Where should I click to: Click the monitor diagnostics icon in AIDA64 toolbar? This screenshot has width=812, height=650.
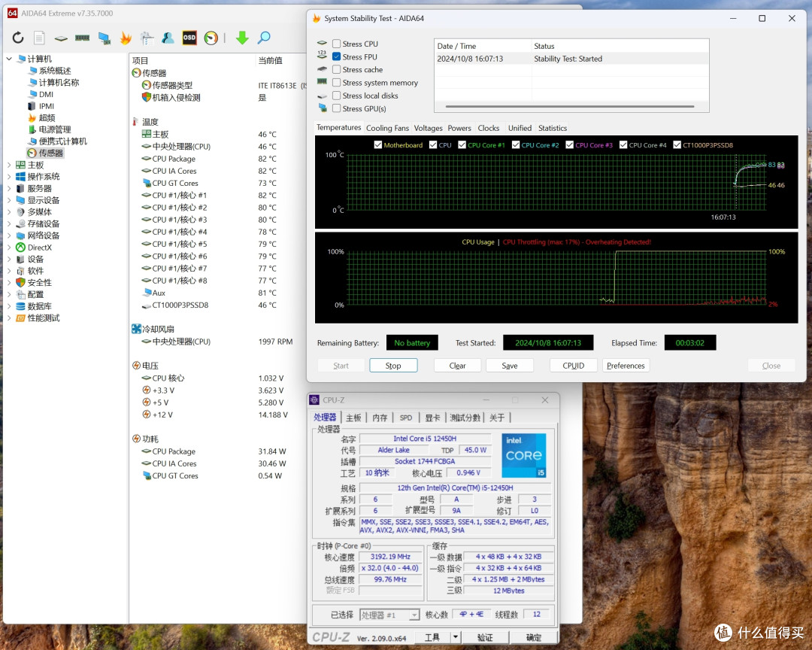(147, 38)
